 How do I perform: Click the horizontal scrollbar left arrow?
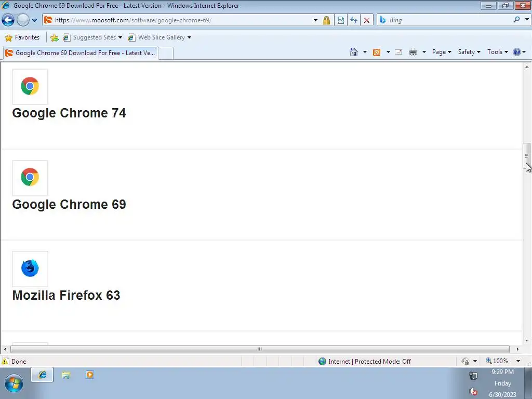click(5, 349)
